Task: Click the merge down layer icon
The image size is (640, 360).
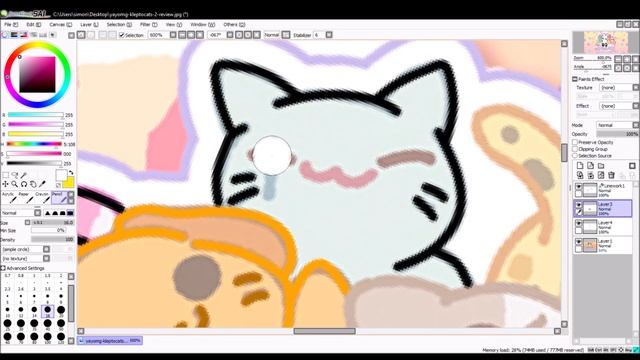Action: (x=590, y=175)
